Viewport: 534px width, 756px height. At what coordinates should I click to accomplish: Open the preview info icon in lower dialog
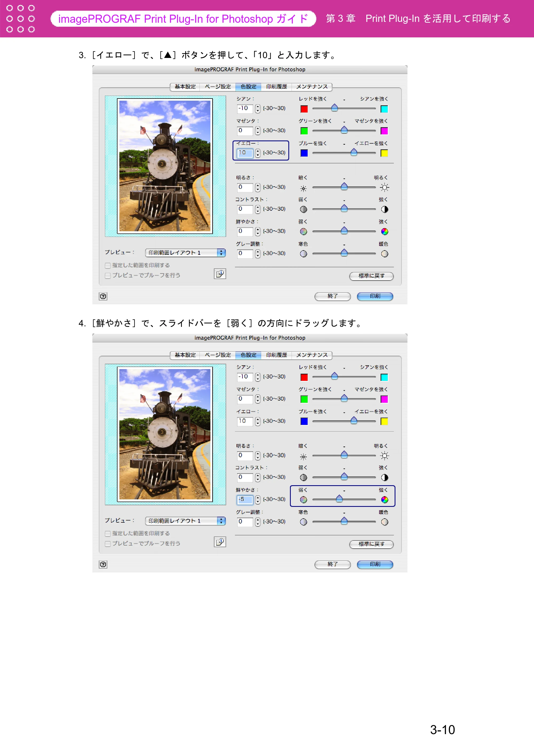pyautogui.click(x=220, y=542)
